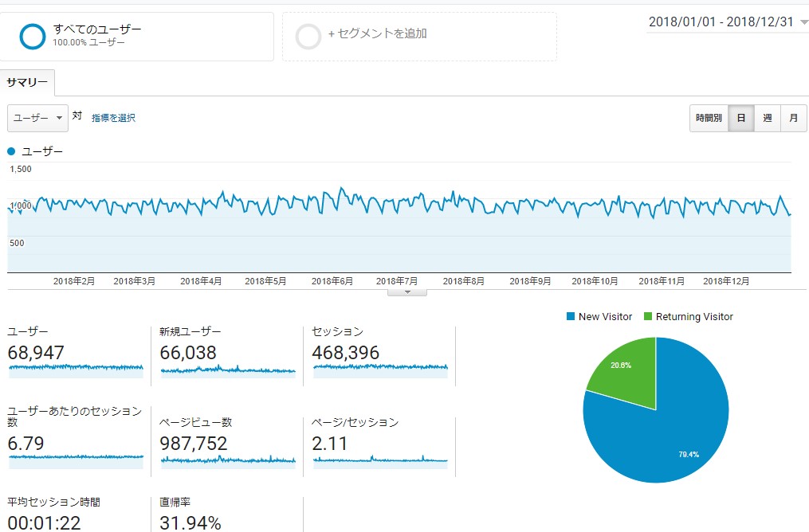Select the サマリー tab
Image resolution: width=809 pixels, height=532 pixels.
point(27,83)
